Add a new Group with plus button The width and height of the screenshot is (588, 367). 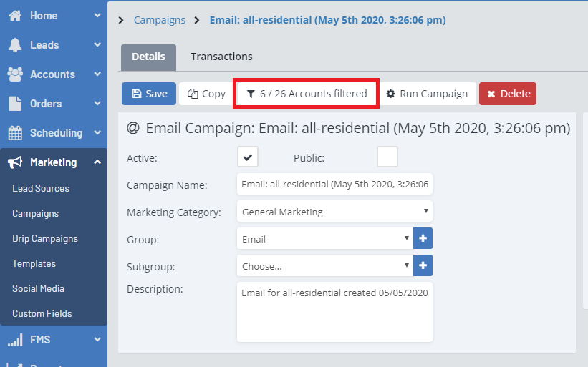click(423, 238)
